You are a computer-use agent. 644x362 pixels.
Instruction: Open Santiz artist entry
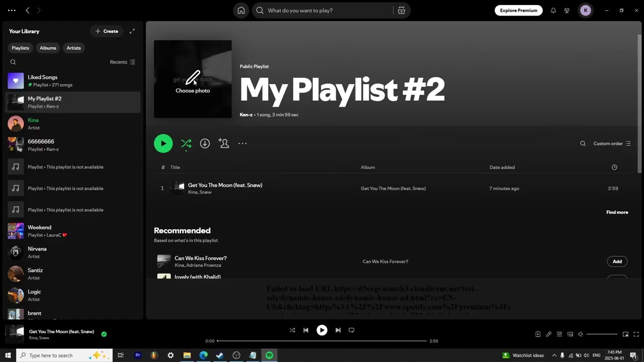(x=73, y=274)
